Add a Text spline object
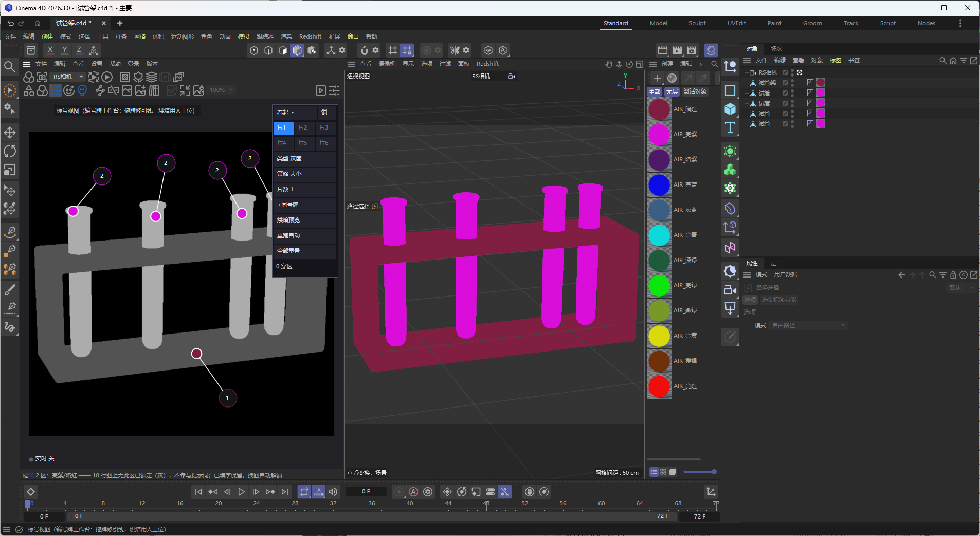980x536 pixels. [730, 127]
